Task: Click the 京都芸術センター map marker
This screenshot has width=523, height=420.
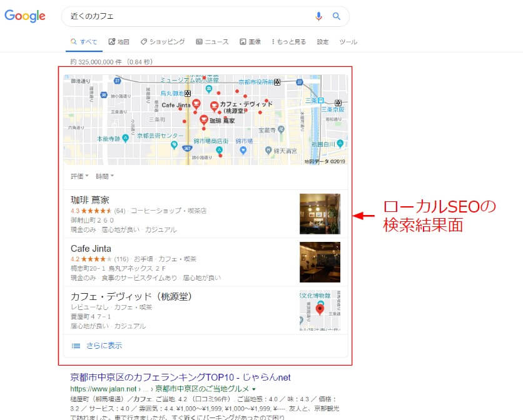Action: click(x=174, y=144)
